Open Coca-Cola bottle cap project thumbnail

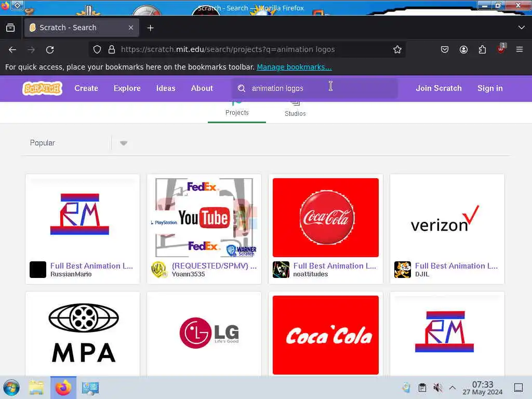[325, 218]
